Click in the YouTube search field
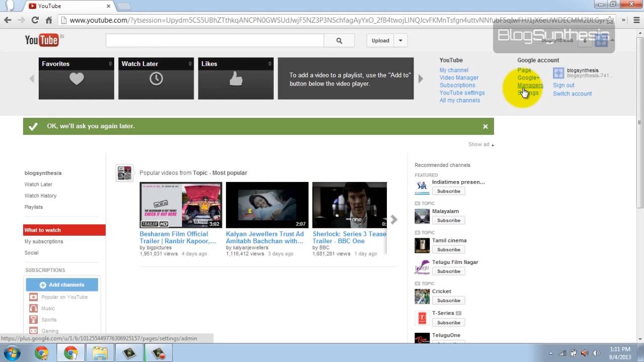 point(215,41)
